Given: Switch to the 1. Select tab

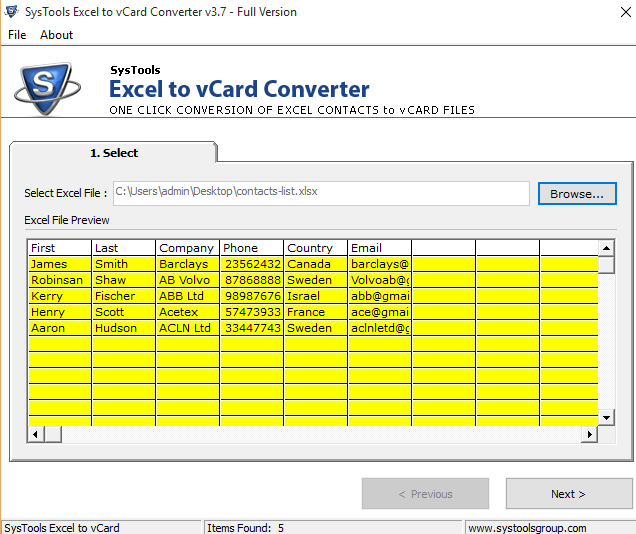Looking at the screenshot, I should [x=113, y=153].
